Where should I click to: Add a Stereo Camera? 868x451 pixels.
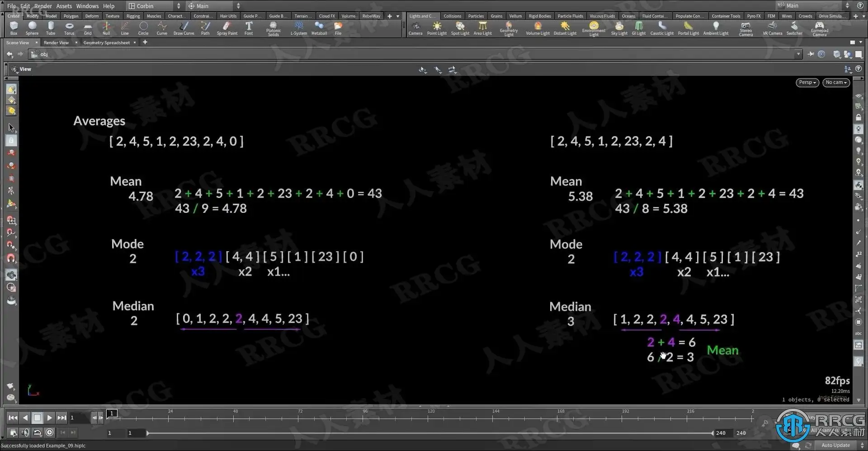click(746, 29)
